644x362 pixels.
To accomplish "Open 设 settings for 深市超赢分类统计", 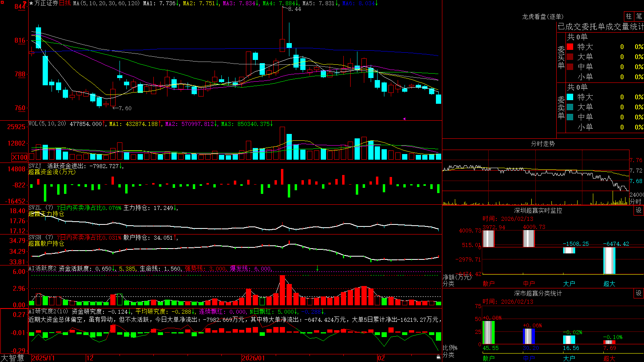I will click(639, 293).
